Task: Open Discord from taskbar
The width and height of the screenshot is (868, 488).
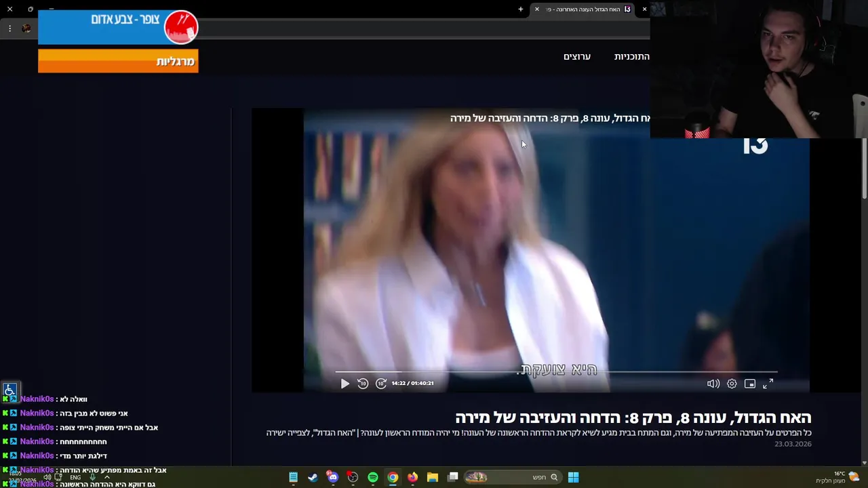Action: tap(332, 477)
